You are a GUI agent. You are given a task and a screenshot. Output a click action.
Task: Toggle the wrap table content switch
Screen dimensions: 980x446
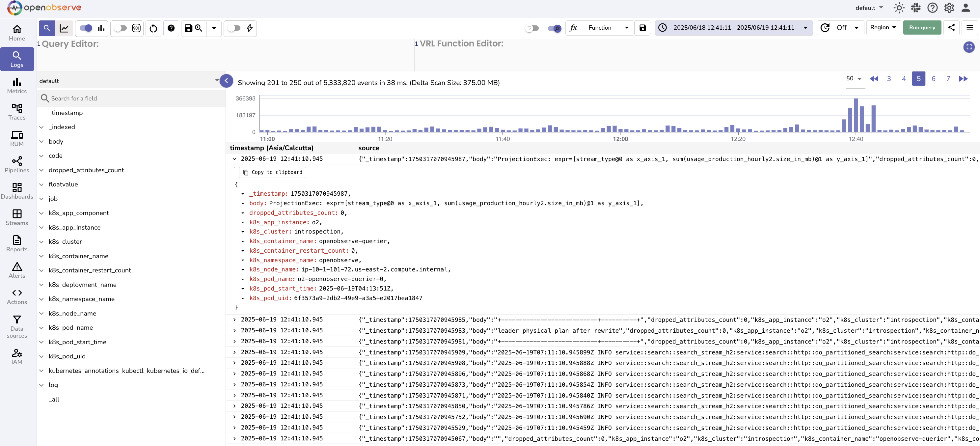point(532,28)
